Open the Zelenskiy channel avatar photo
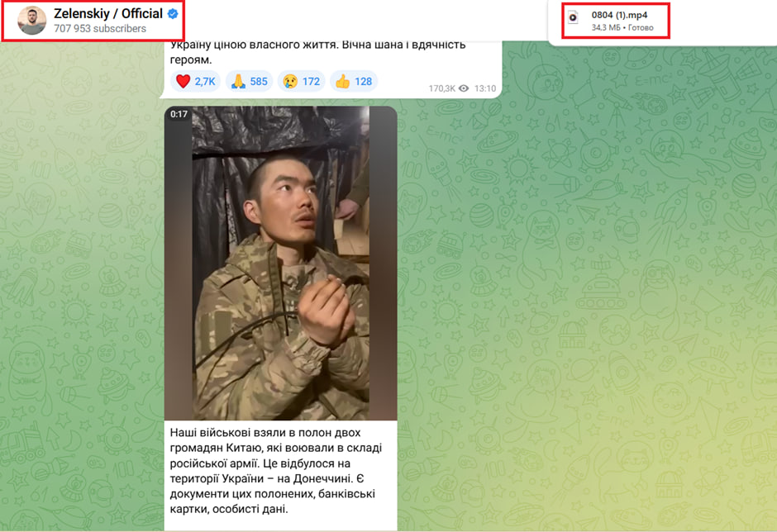 coord(32,21)
